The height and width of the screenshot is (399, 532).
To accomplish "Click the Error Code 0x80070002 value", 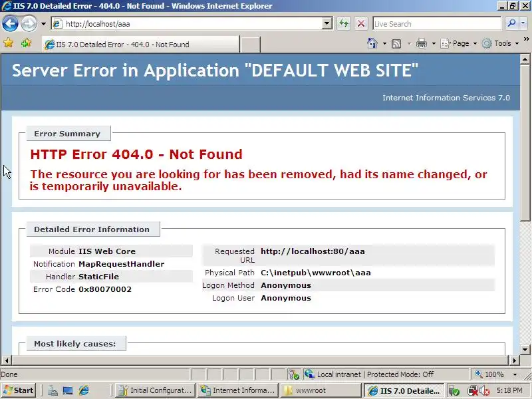I will tap(105, 289).
